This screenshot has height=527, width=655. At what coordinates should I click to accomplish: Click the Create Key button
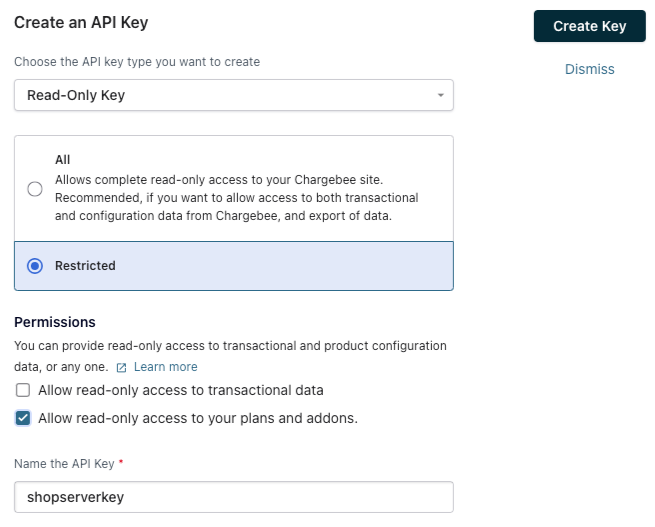click(589, 26)
